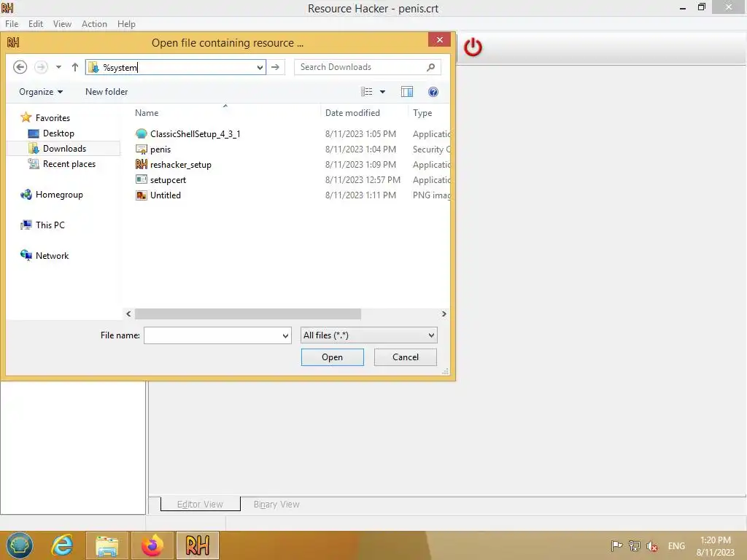747x560 pixels.
Task: Open Recent places in the sidebar
Action: pos(62,164)
